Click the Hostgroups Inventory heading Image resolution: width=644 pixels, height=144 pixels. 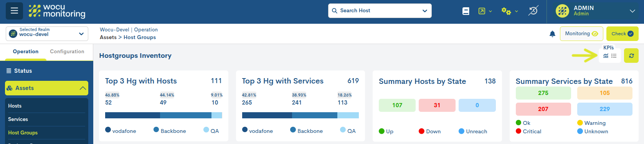coord(135,56)
